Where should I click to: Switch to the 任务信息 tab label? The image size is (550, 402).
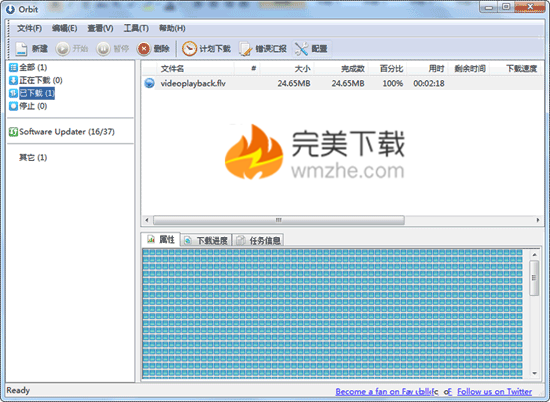[x=265, y=241]
